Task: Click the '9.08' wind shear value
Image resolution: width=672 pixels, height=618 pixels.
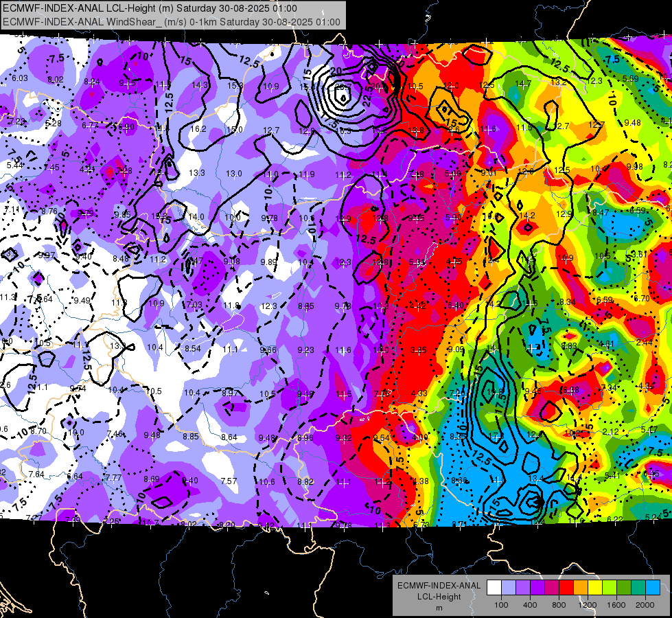Action: [x=231, y=261]
